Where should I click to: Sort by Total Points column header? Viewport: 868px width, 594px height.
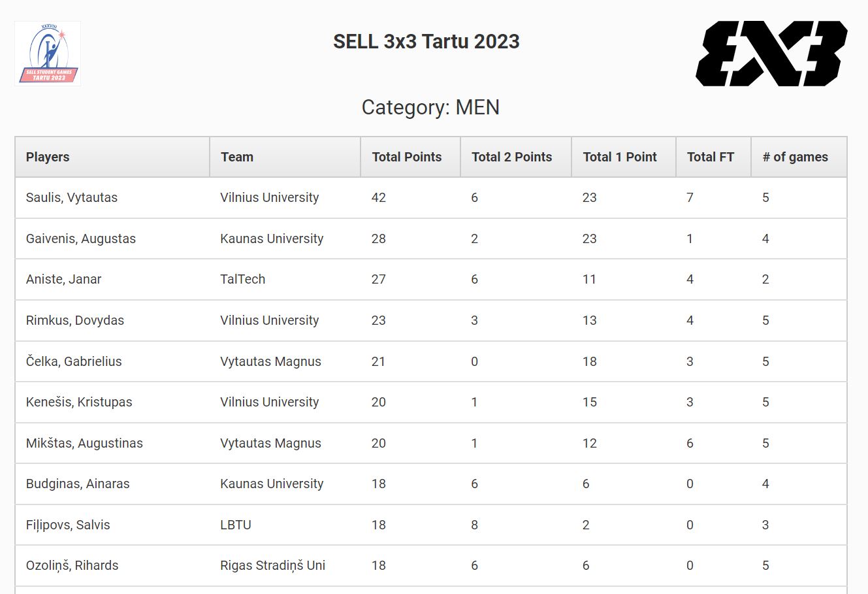(407, 157)
